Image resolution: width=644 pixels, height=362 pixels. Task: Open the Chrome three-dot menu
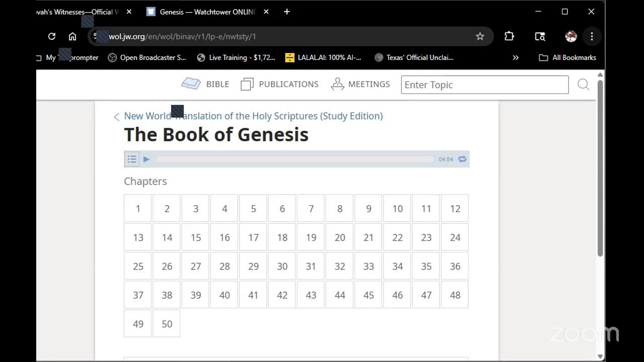[592, 36]
